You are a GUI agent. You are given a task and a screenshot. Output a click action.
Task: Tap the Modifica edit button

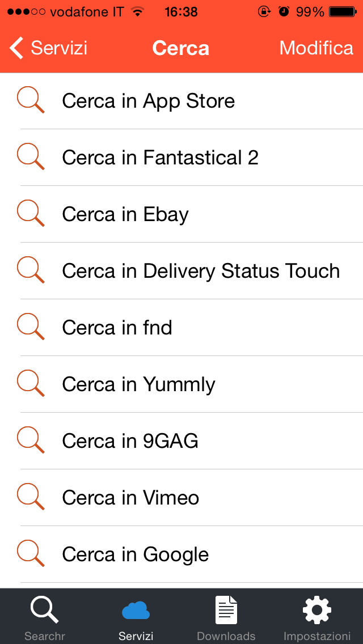click(x=316, y=48)
